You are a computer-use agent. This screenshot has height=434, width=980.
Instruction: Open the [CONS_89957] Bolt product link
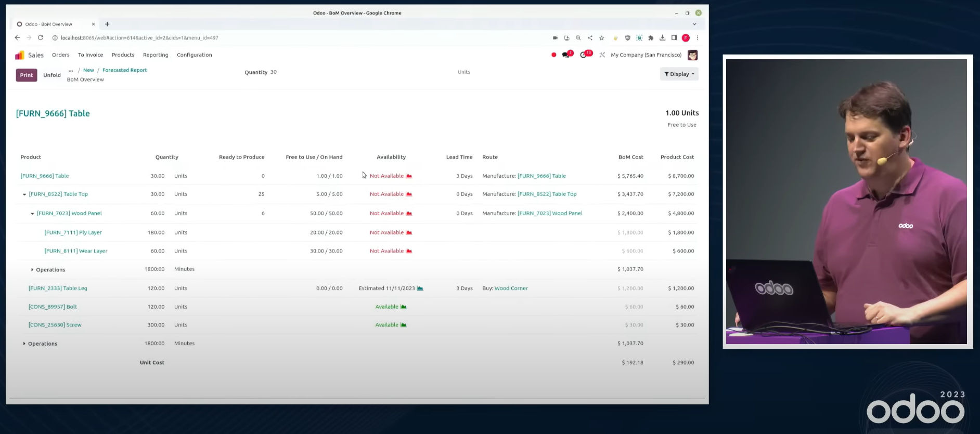pyautogui.click(x=53, y=307)
